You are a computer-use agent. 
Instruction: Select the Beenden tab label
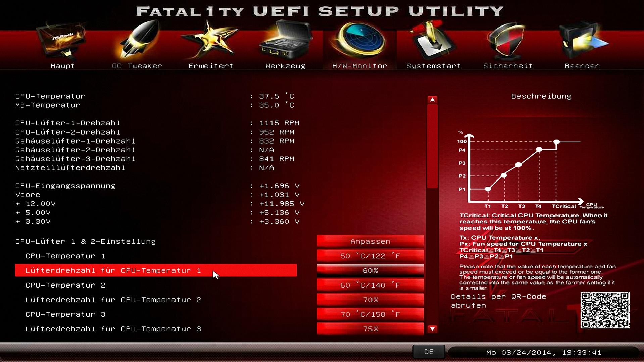(x=582, y=66)
